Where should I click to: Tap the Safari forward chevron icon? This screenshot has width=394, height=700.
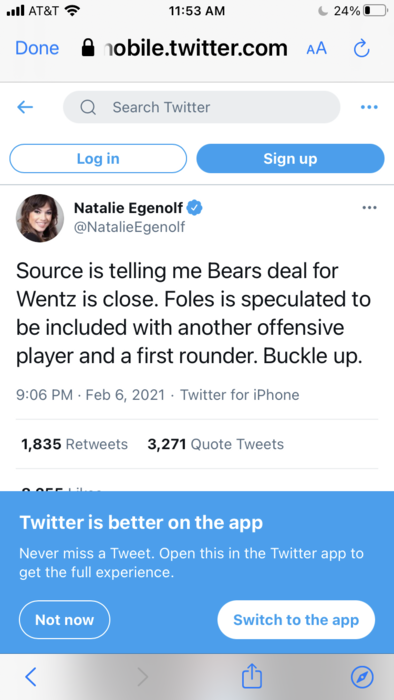click(142, 677)
